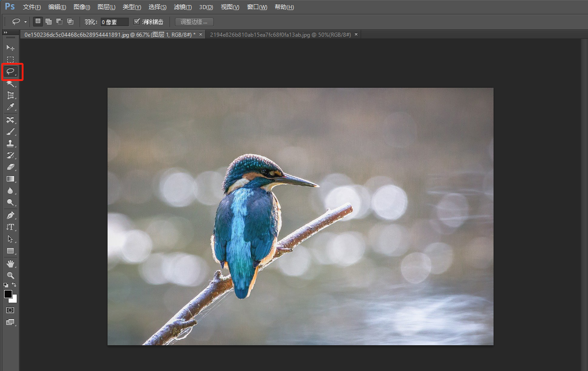Select the Clone Stamp tool
The height and width of the screenshot is (371, 588).
pyautogui.click(x=10, y=143)
